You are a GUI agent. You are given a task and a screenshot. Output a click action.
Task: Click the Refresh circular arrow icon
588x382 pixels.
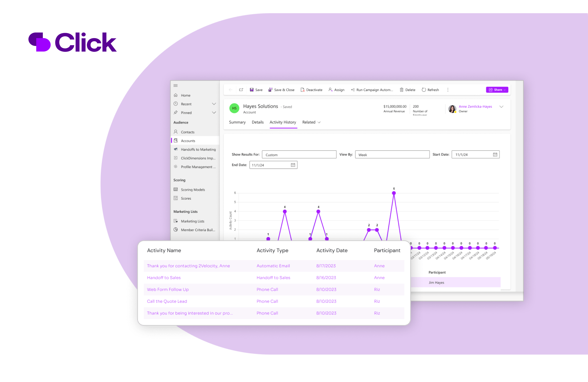coord(423,90)
